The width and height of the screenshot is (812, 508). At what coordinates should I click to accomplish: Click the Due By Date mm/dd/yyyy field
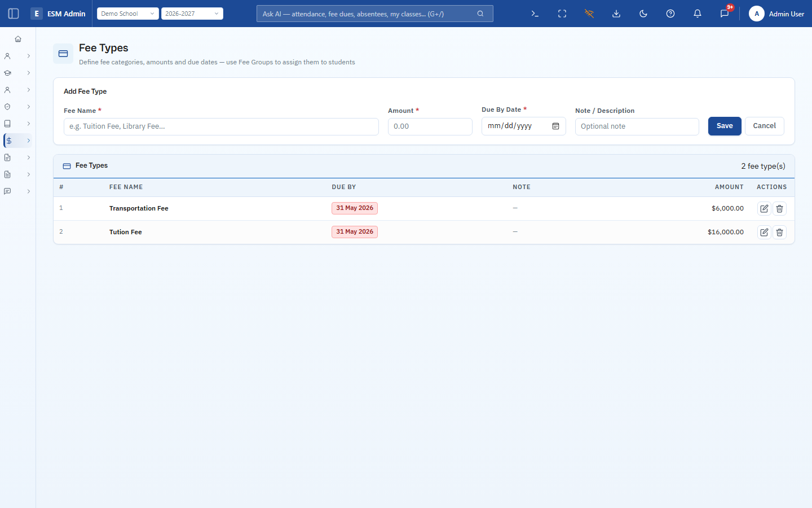point(524,126)
